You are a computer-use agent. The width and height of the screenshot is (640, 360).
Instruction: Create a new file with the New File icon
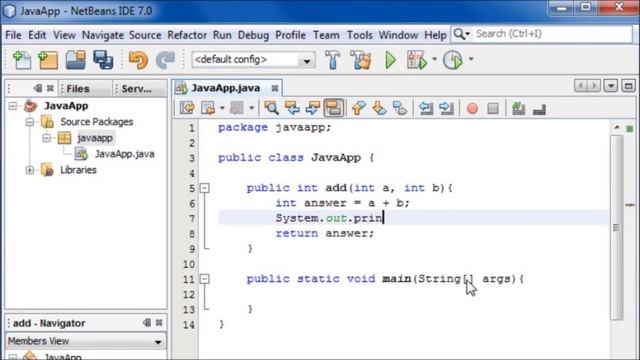pyautogui.click(x=22, y=60)
